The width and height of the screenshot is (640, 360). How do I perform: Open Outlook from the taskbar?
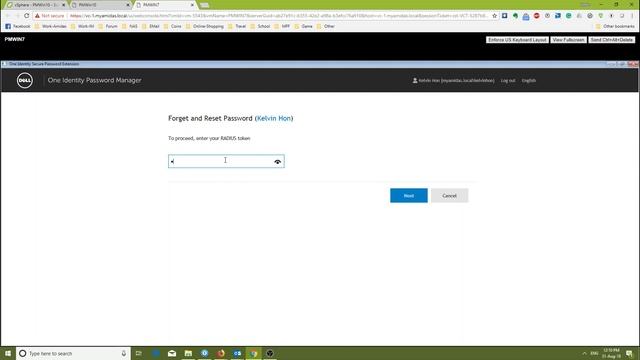[237, 353]
